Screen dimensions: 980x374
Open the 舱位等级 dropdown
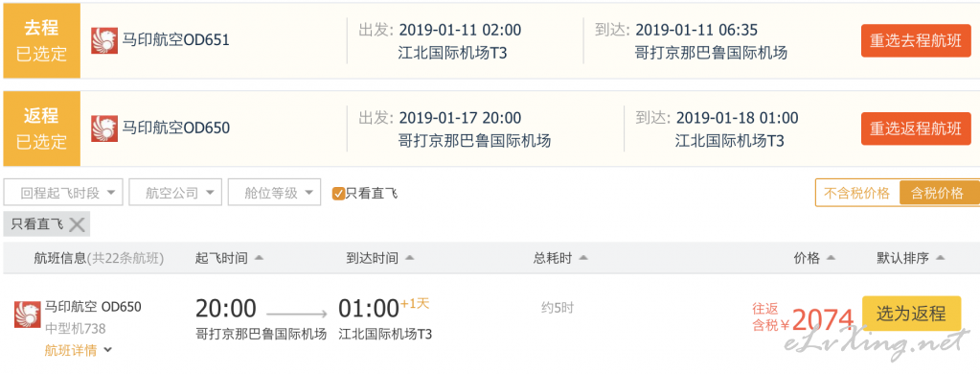click(274, 193)
